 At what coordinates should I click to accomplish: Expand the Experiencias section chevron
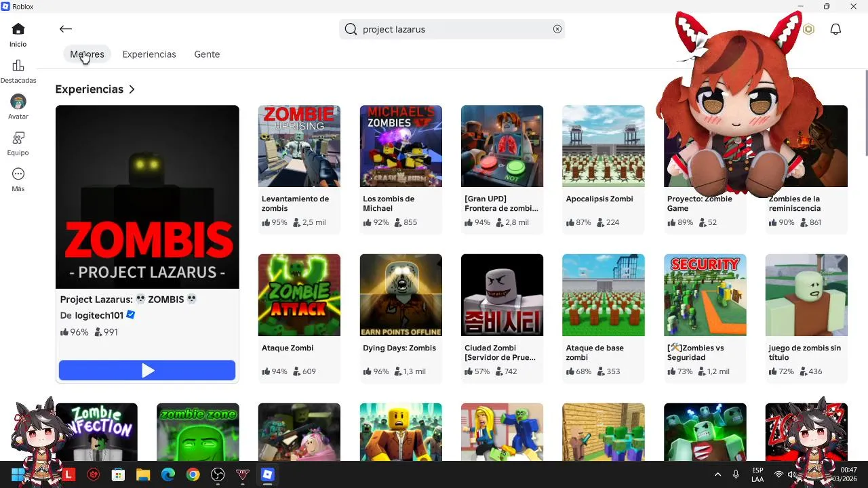(132, 89)
